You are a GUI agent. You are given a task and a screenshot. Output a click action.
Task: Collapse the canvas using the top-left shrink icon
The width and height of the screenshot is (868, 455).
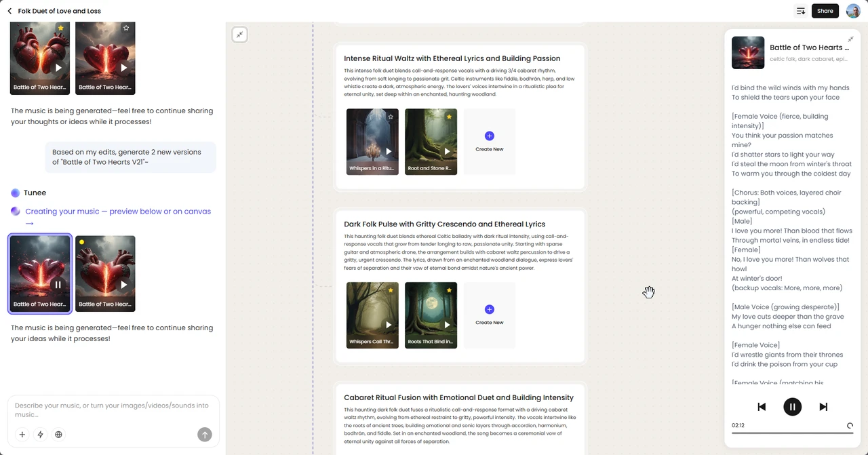coord(239,35)
